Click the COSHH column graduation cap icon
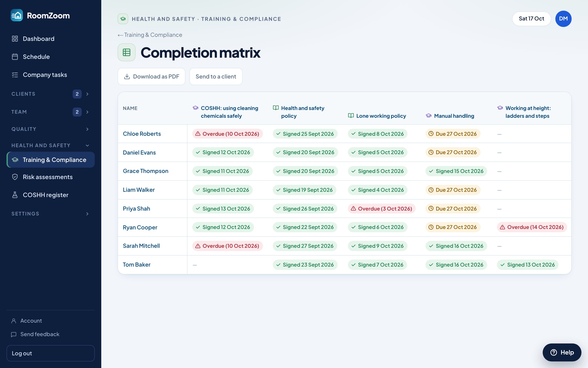 coord(195,108)
